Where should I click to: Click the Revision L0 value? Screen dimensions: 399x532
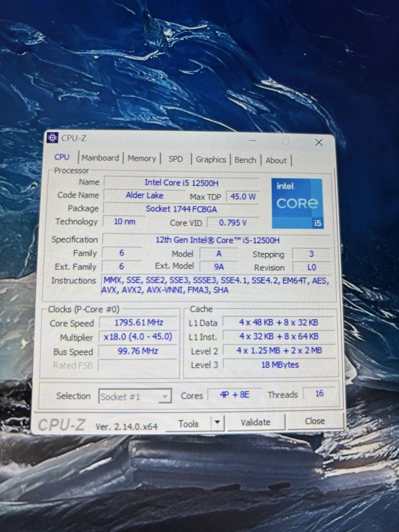311,268
